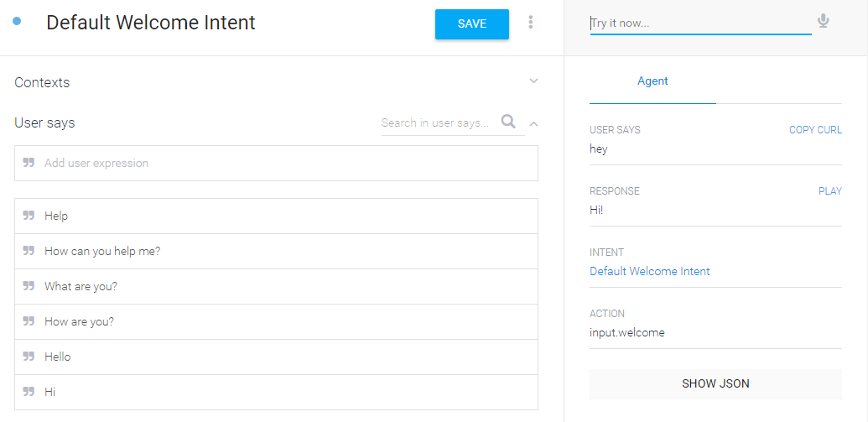Select the 'Hello' expression row
Viewport: 868px width, 422px height.
pyautogui.click(x=276, y=357)
